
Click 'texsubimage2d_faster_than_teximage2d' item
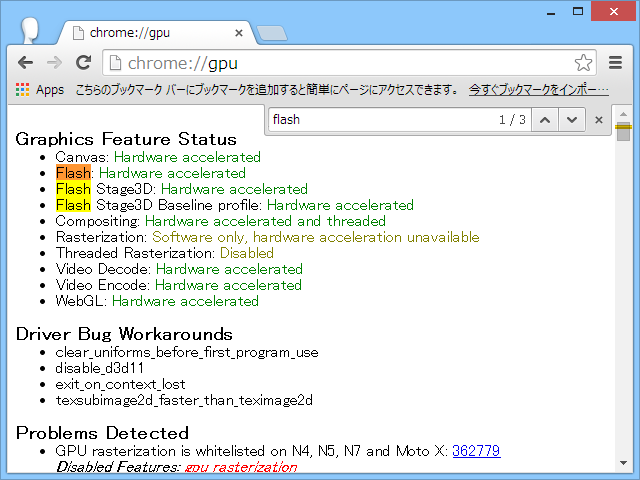184,400
